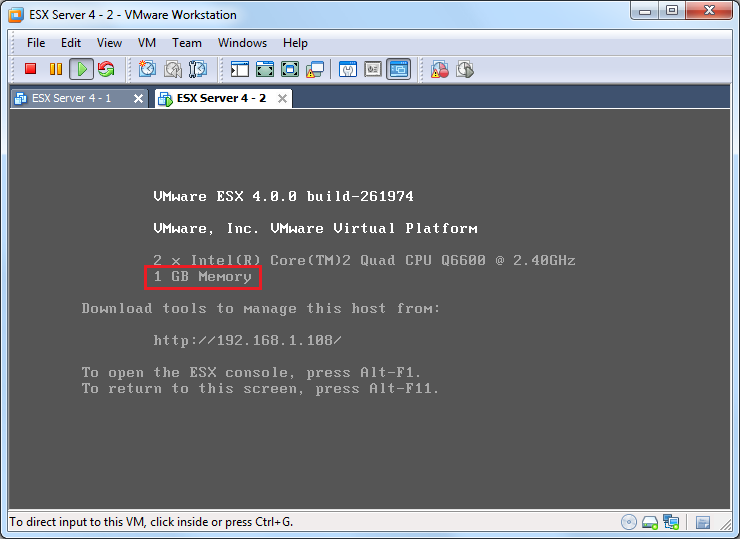Viewport: 740px width, 539px height.
Task: Open the Help menu
Action: [295, 43]
